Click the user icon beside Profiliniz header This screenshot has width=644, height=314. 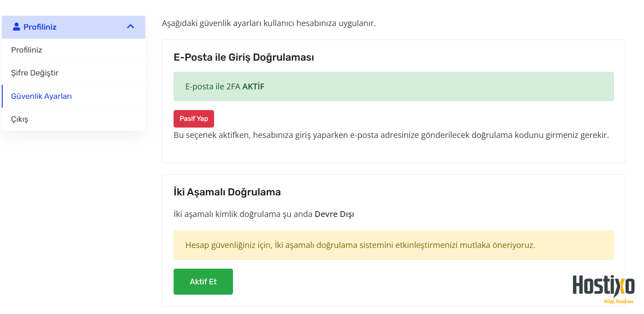[x=17, y=27]
